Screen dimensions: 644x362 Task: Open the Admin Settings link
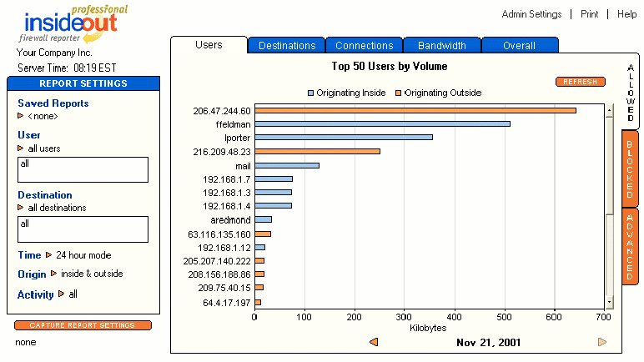[531, 14]
